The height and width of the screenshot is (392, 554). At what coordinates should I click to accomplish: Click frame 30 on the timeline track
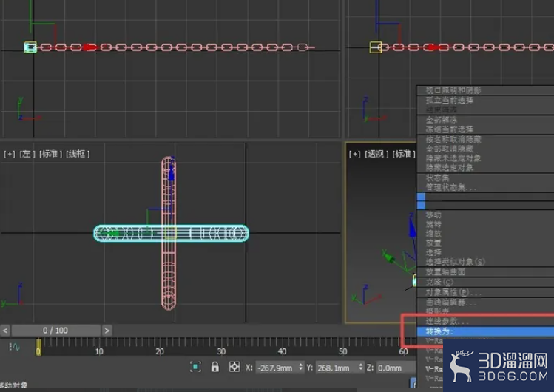click(x=221, y=351)
